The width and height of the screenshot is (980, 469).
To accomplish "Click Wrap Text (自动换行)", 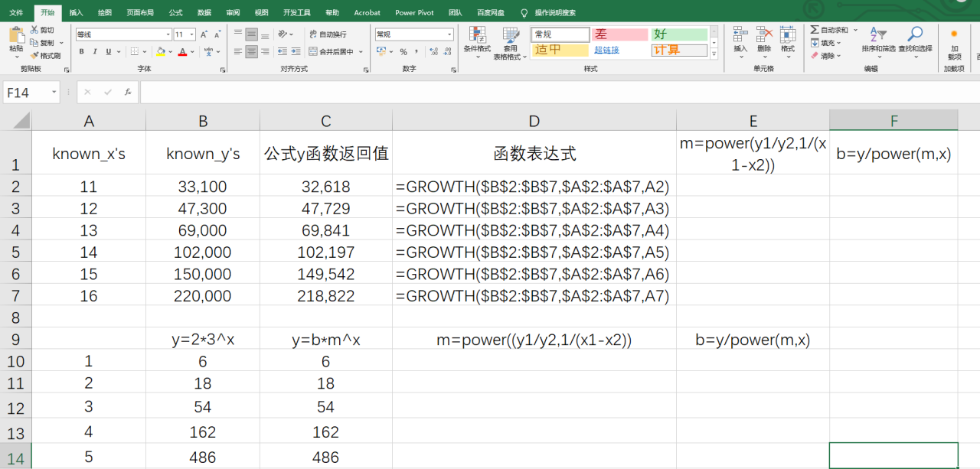I will point(328,34).
